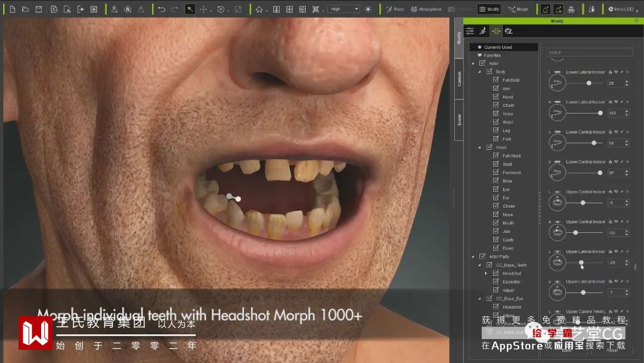The image size is (644, 363).
Task: Click the pencil edit icon on the slider with value 97
Action: coord(622,162)
